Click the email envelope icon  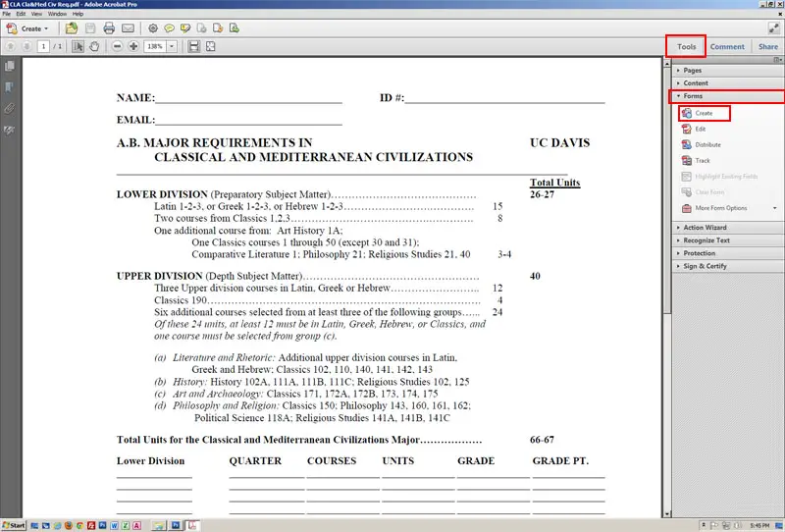pos(128,28)
